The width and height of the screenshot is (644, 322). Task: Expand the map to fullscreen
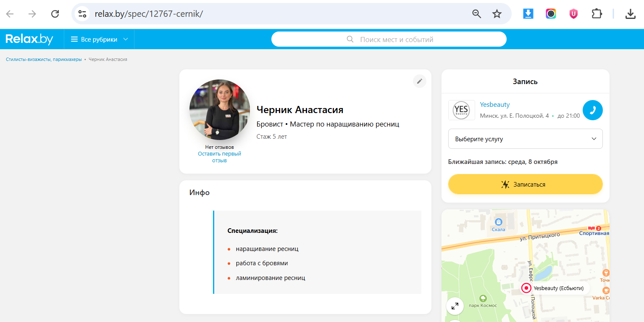click(455, 306)
